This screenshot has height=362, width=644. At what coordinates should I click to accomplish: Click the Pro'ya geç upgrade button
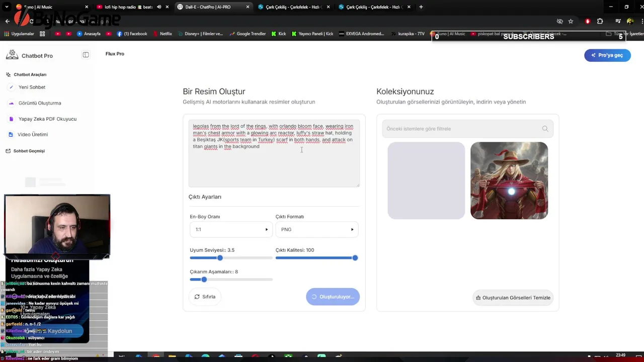click(x=607, y=55)
